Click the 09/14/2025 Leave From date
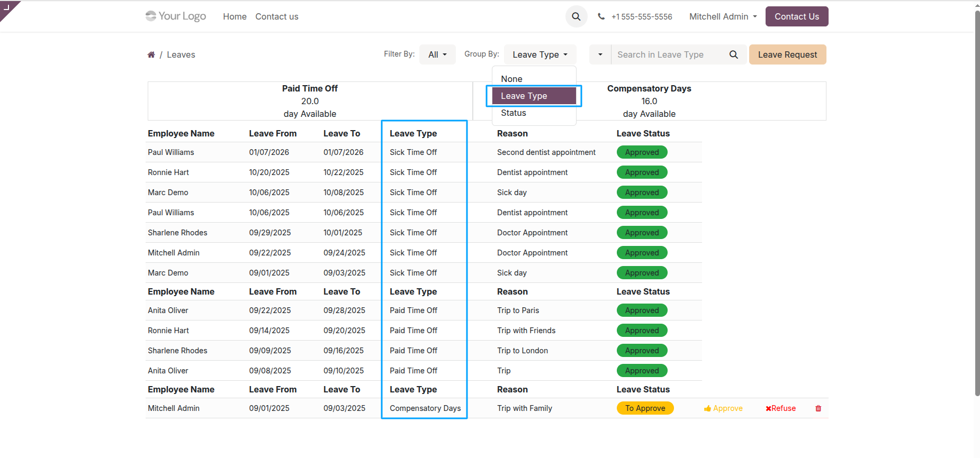 pyautogui.click(x=269, y=331)
